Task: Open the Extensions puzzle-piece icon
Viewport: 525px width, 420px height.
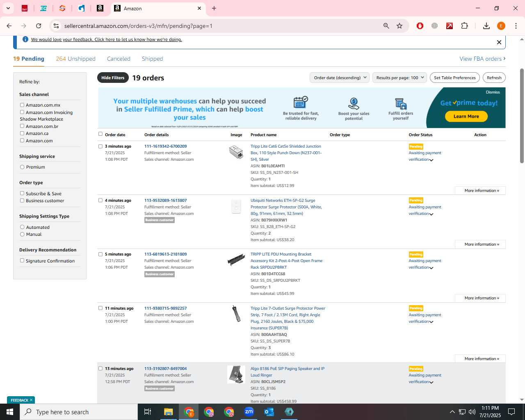Action: 464,26
